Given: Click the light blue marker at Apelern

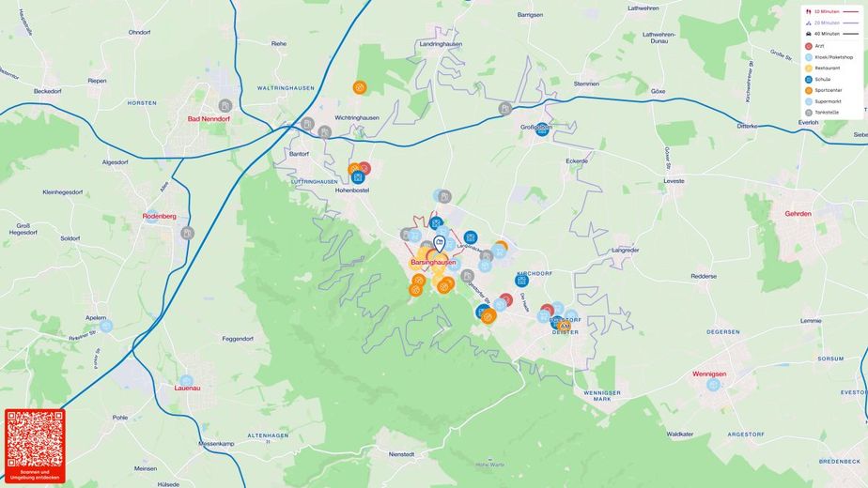Looking at the screenshot, I should coord(106,326).
